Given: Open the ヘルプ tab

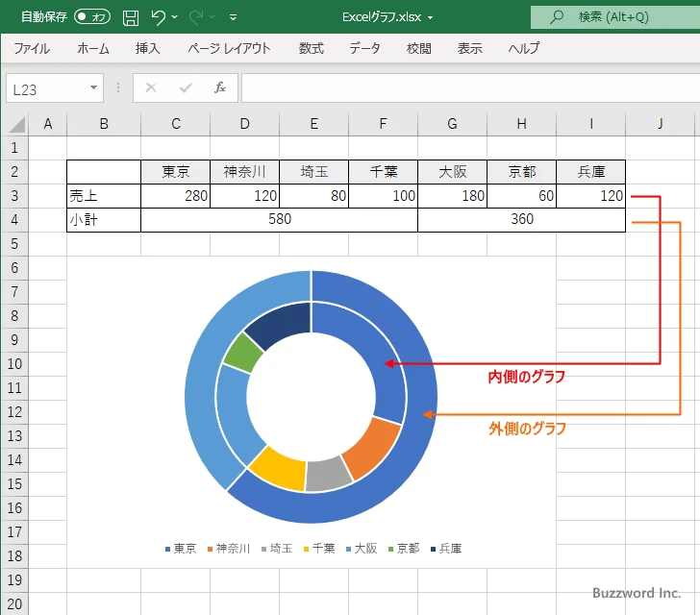Looking at the screenshot, I should coord(524,48).
